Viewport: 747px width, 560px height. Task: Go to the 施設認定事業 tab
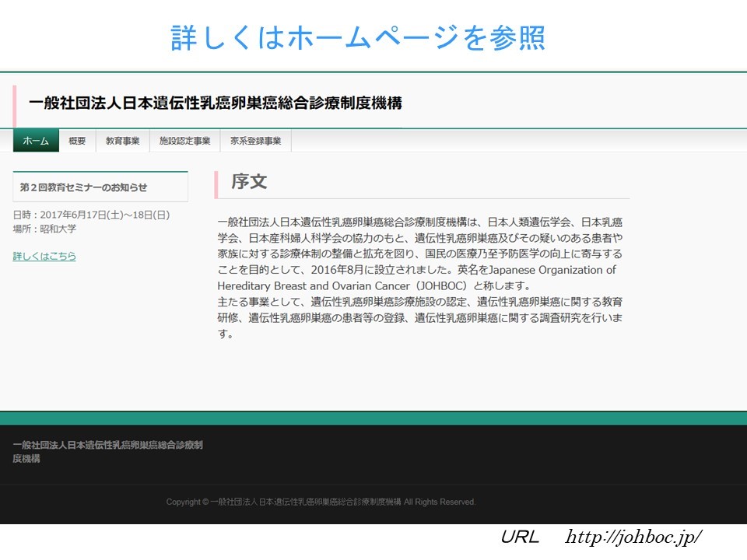pyautogui.click(x=185, y=141)
